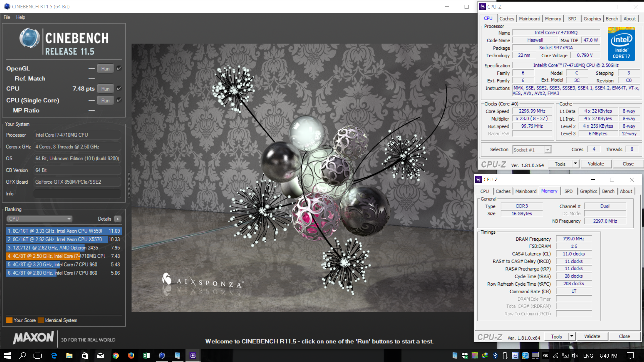Toggle the CPU (Single Core) checkbox
This screenshot has height=362, width=644.
click(x=119, y=100)
